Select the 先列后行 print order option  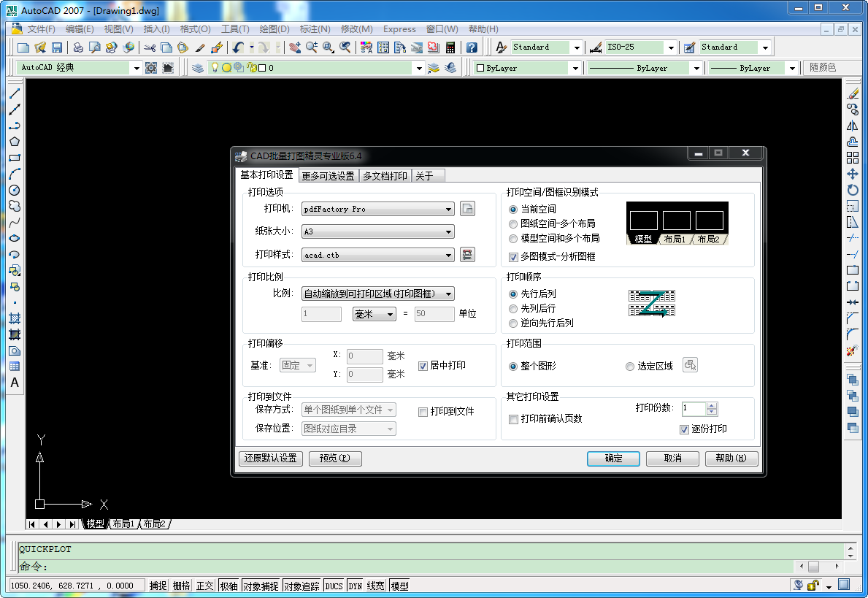[513, 308]
